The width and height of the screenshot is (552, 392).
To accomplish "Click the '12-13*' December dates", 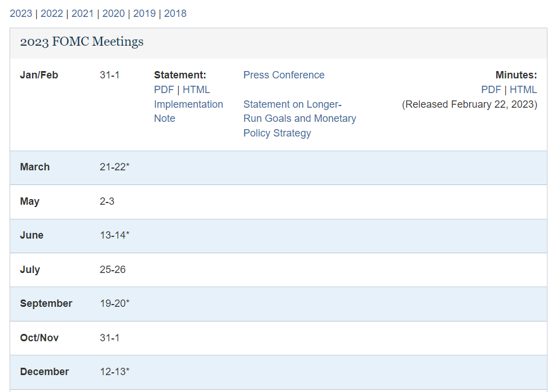I will (115, 372).
